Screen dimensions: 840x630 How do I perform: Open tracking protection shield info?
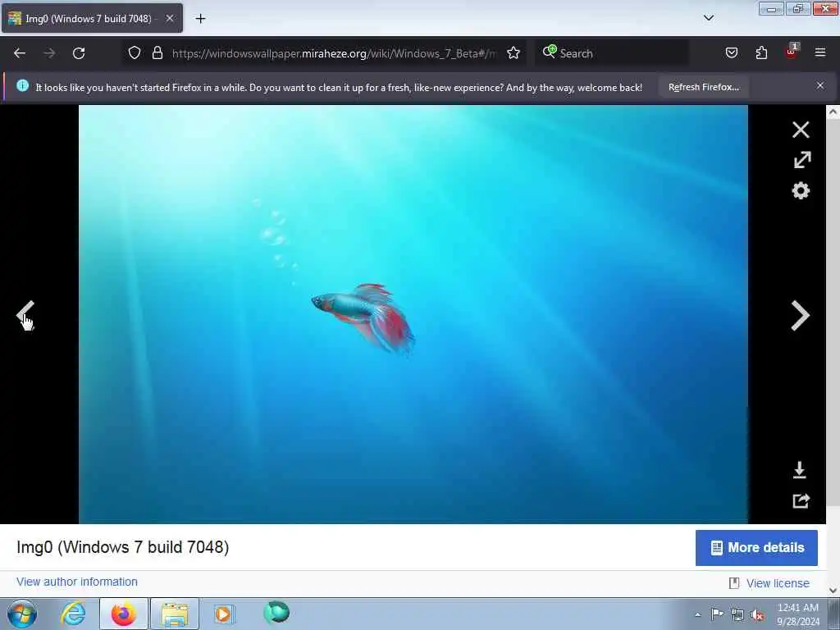point(135,53)
